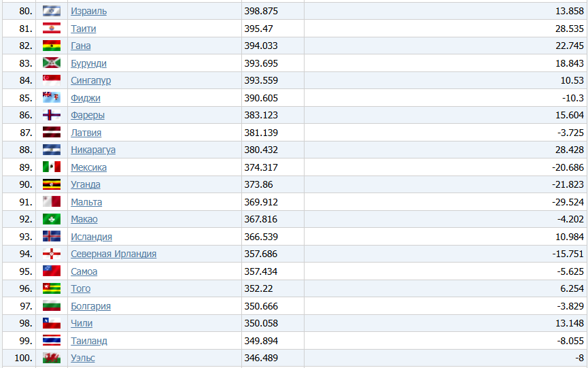Click the Iceland flag icon

tap(52, 236)
